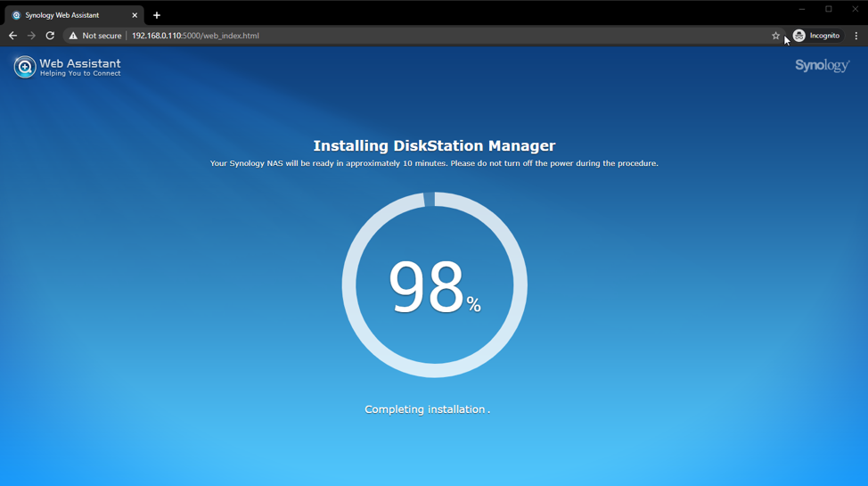Bookmark this page with the star icon
868x486 pixels.
pyautogui.click(x=775, y=36)
